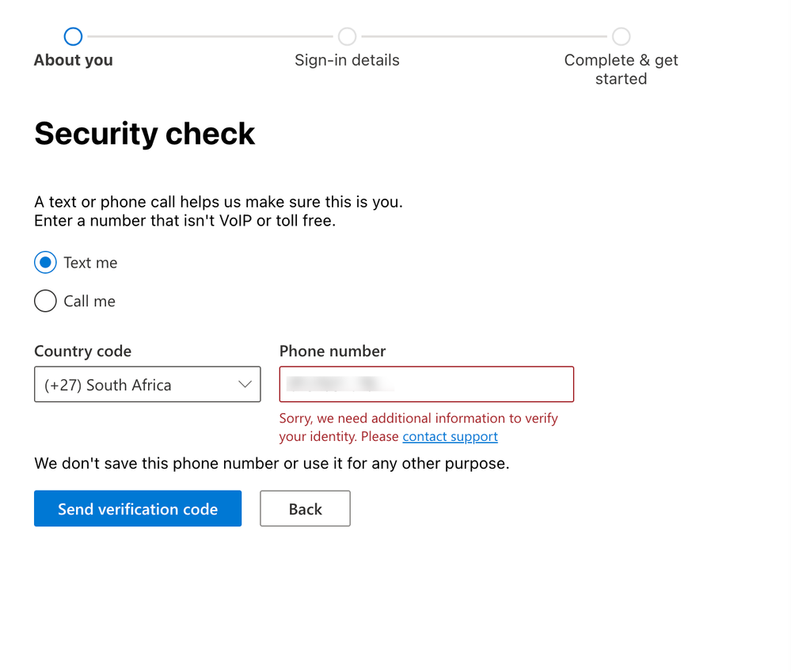Go back with the Back button
791x672 pixels.
click(x=305, y=509)
